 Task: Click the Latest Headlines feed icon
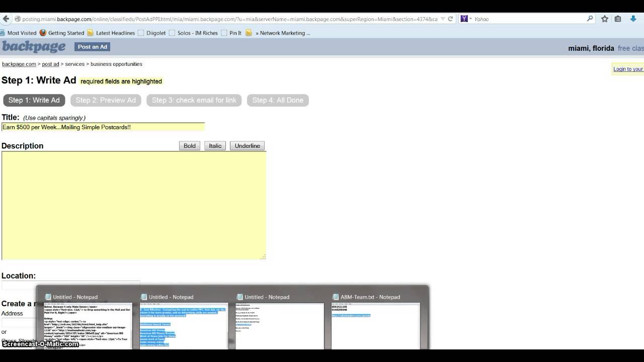click(91, 33)
